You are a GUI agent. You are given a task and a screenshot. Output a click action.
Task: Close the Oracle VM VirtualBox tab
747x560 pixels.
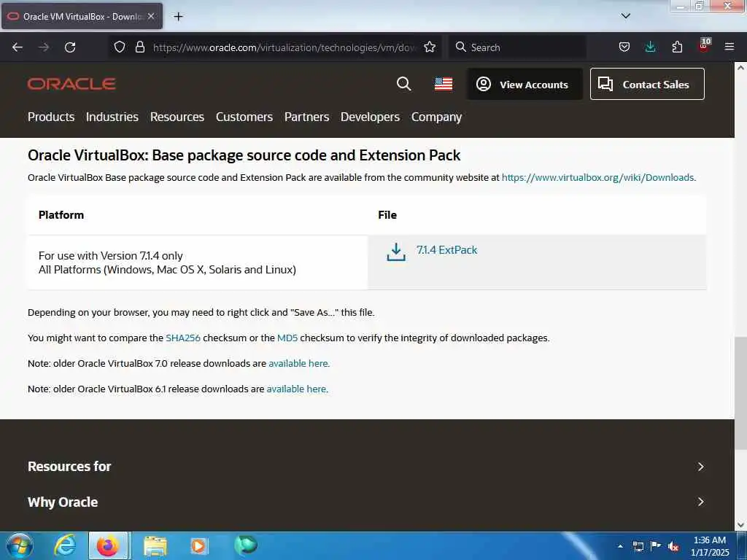(151, 16)
